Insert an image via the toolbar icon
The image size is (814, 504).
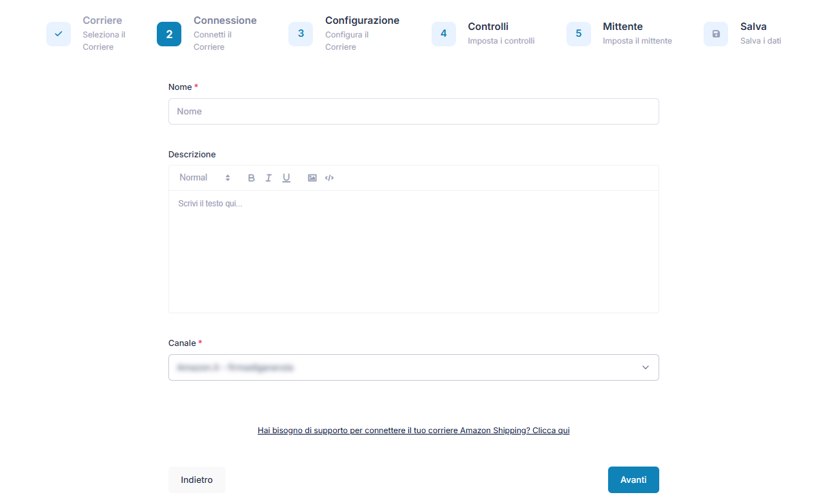pyautogui.click(x=312, y=178)
